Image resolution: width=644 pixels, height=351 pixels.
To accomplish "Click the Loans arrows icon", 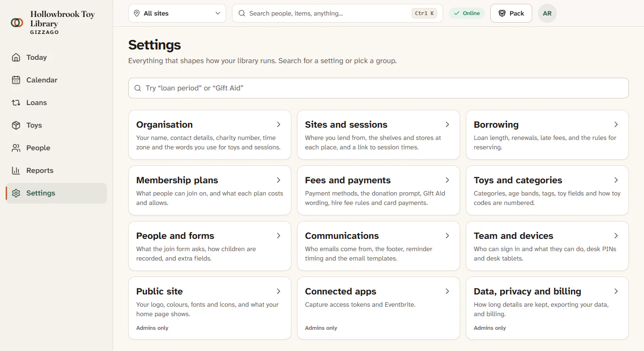I will [16, 103].
